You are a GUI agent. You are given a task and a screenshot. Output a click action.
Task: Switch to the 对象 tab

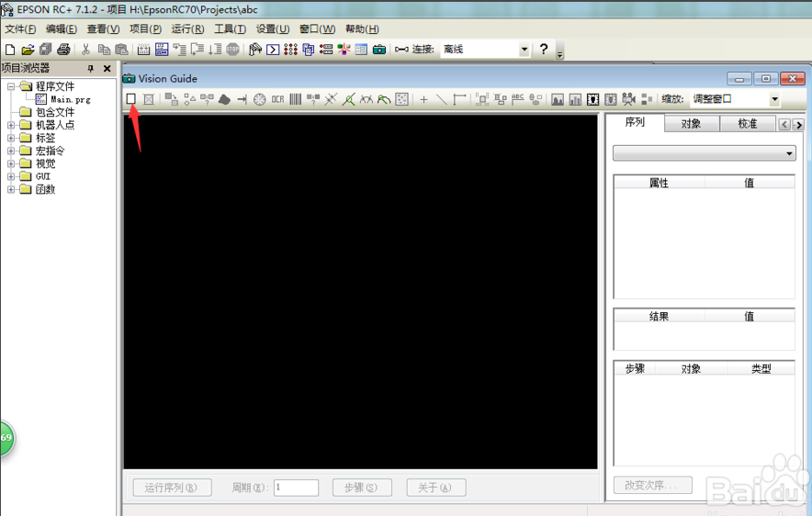(692, 124)
